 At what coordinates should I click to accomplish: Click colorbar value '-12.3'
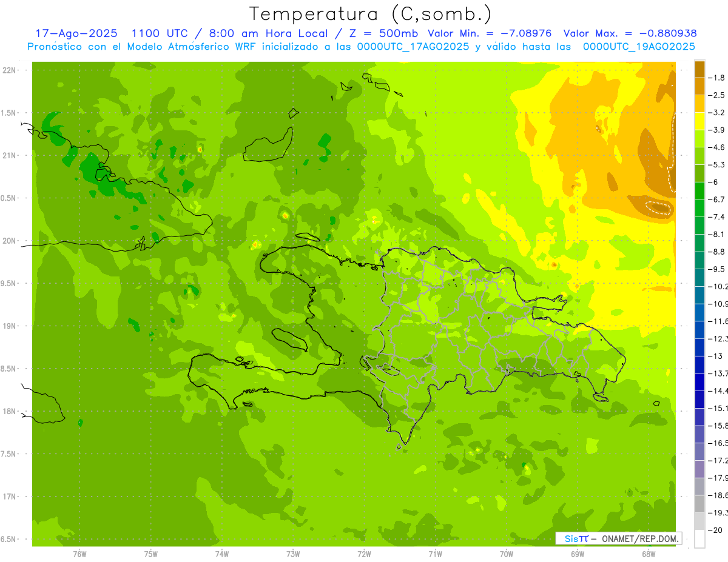pyautogui.click(x=718, y=339)
